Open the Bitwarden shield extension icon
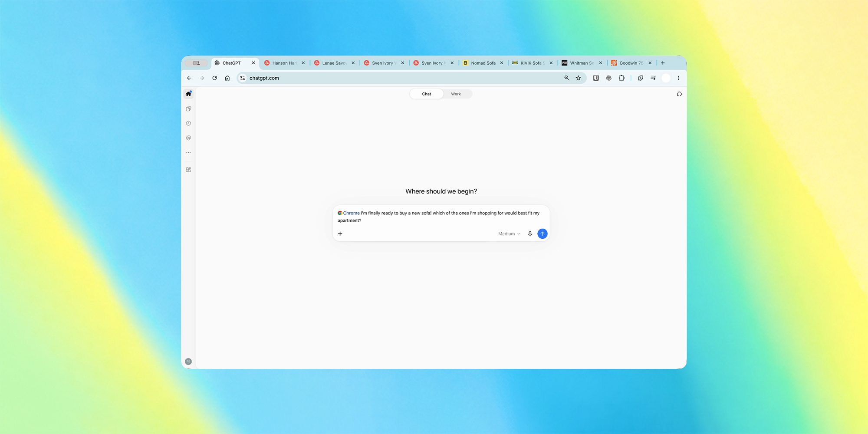 click(x=596, y=78)
